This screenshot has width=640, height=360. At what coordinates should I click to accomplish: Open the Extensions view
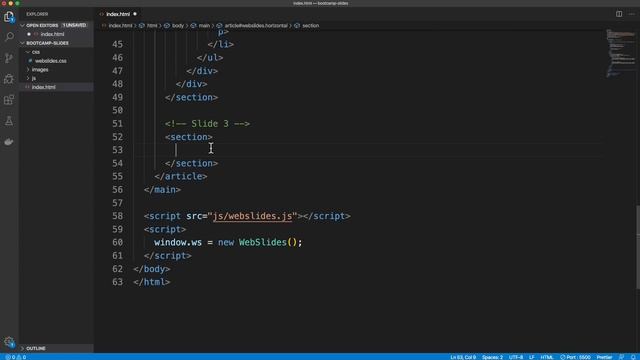tap(9, 100)
